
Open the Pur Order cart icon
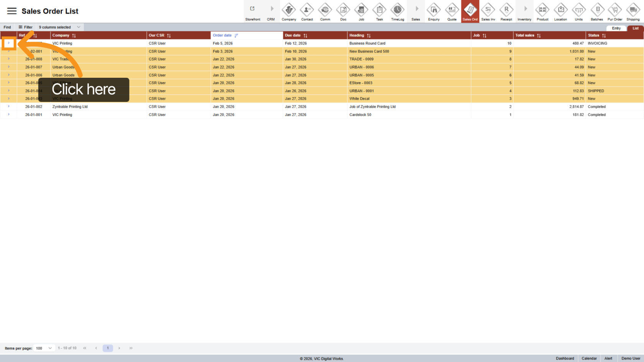point(615,11)
